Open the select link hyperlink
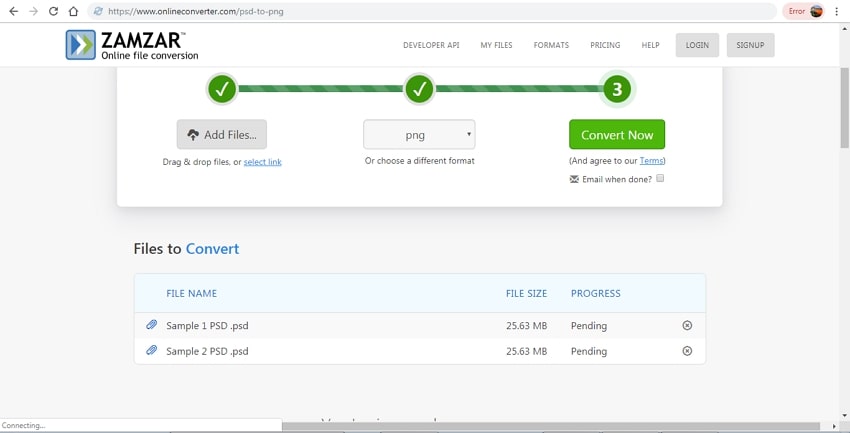 (262, 162)
